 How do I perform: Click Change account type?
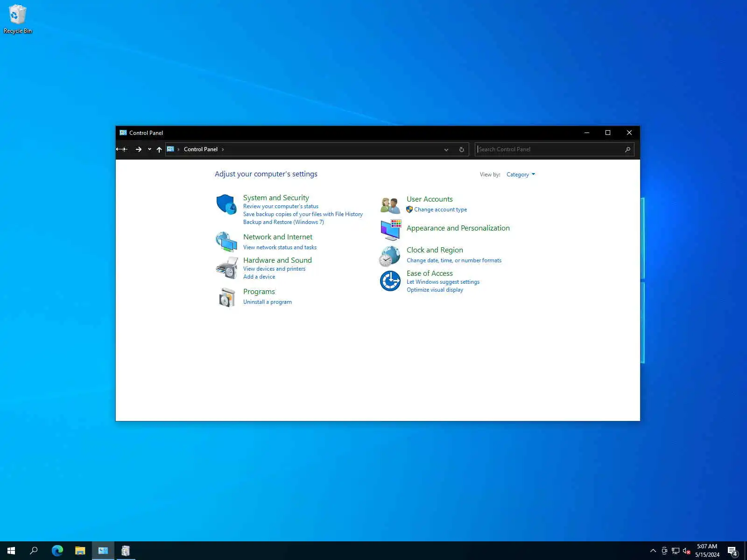pyautogui.click(x=440, y=210)
